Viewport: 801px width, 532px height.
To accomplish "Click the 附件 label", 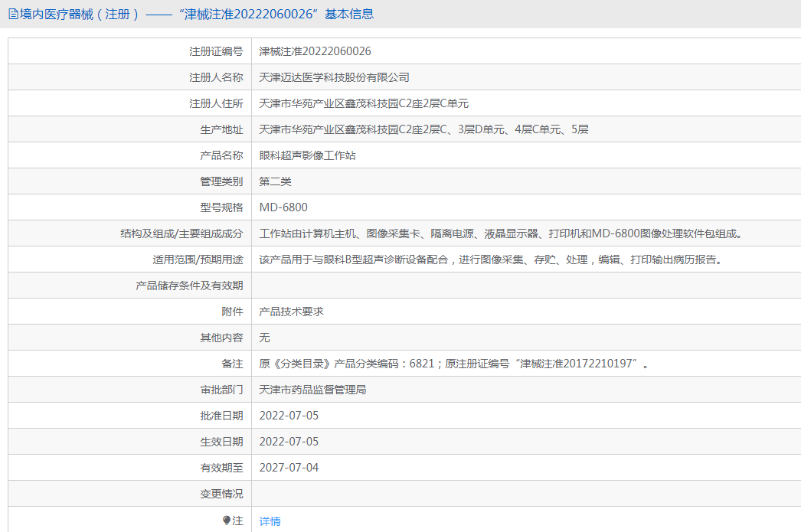I will 232,312.
